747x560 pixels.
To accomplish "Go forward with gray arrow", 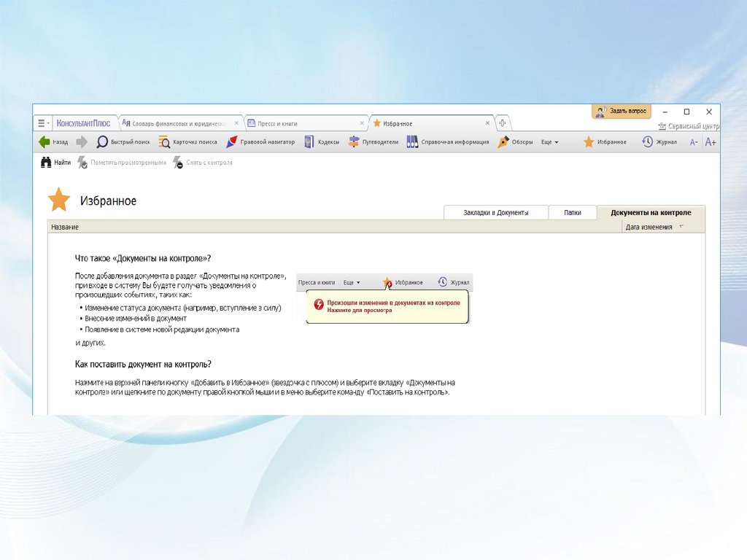I will [82, 142].
